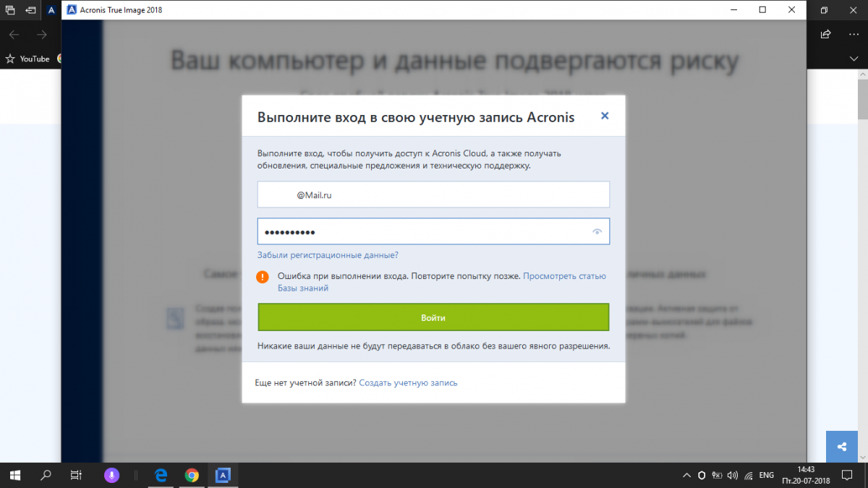This screenshot has height=488, width=868.
Task: Maximize the Acronis True Image window
Action: click(762, 10)
